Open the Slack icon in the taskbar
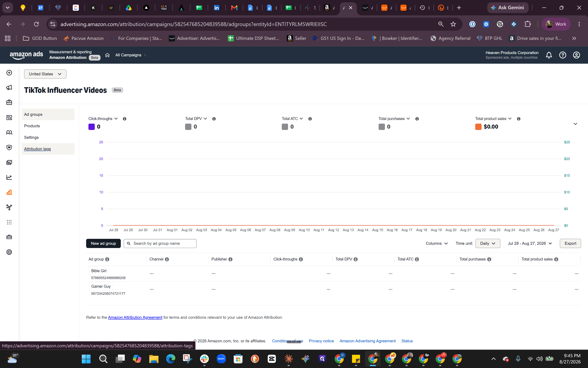Viewport: 588px width, 368px height. point(204,359)
